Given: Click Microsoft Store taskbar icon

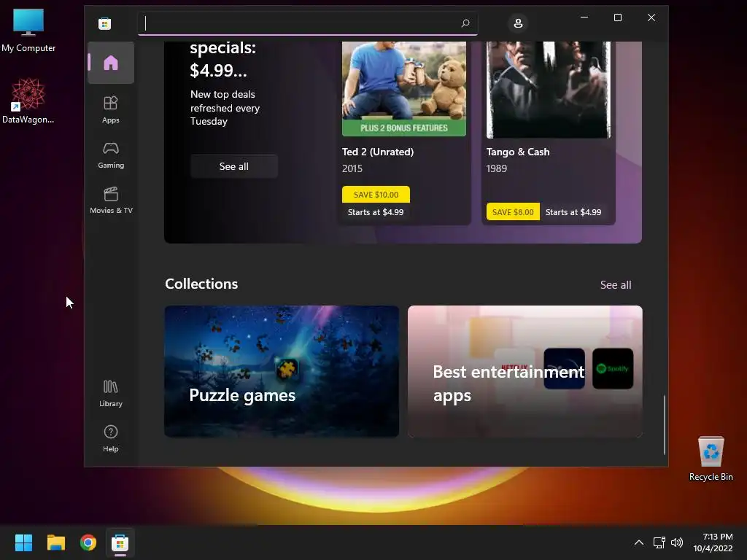Looking at the screenshot, I should coord(120,542).
